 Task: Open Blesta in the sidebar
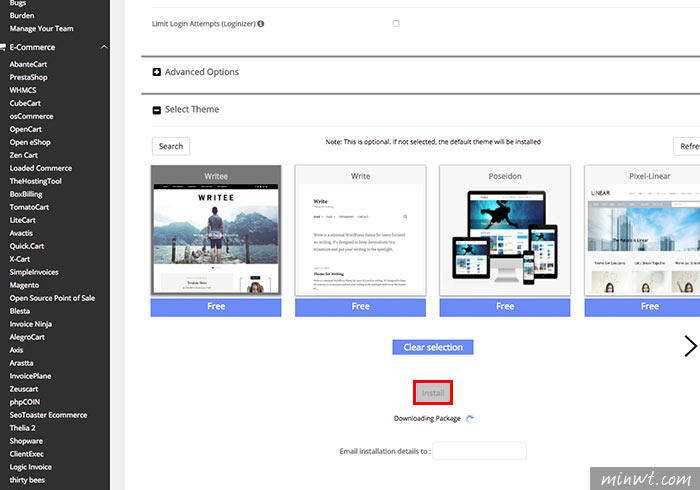click(x=20, y=311)
